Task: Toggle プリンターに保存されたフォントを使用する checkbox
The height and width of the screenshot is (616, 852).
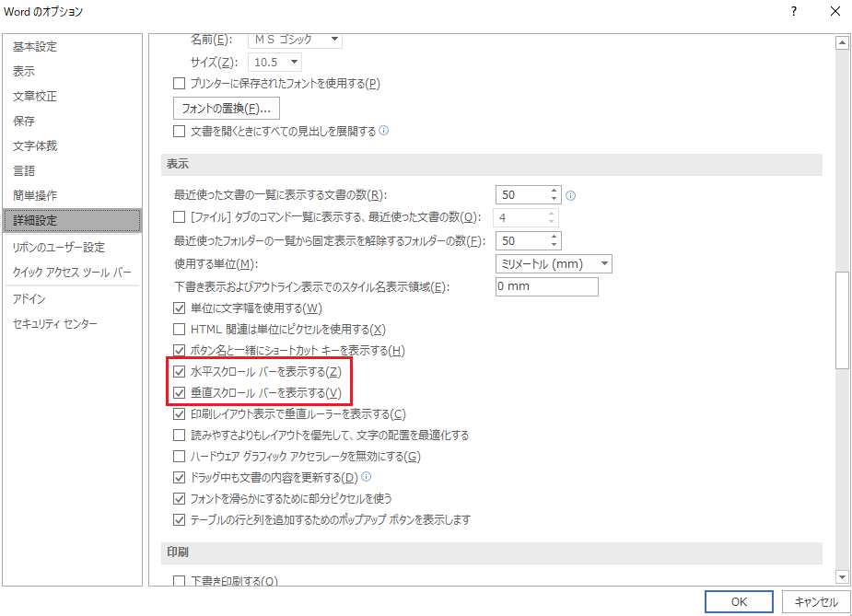Action: (179, 84)
